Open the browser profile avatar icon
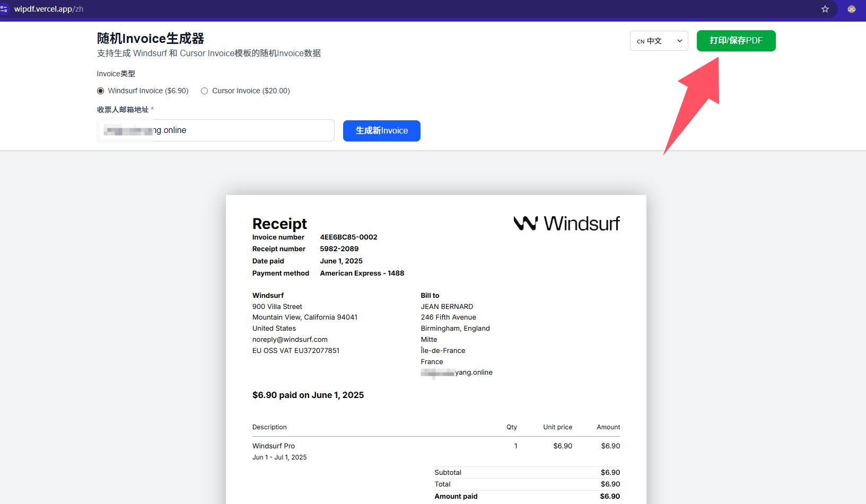This screenshot has height=504, width=866. pos(852,9)
